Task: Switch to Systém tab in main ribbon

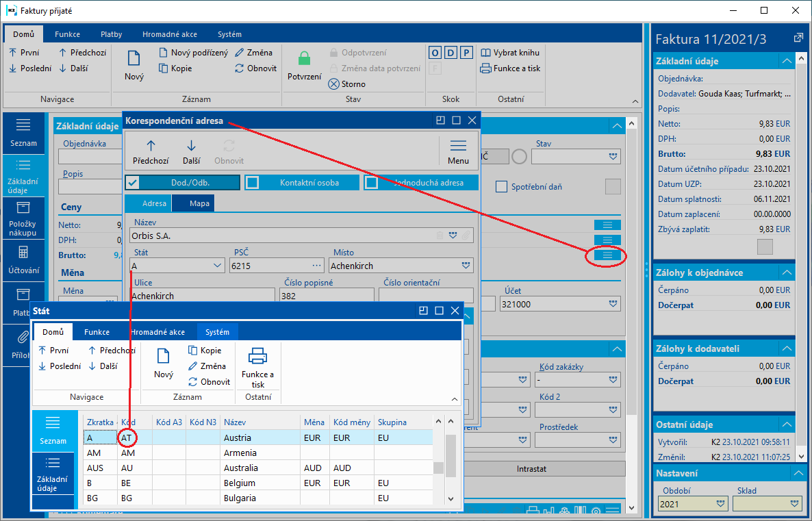Action: pyautogui.click(x=229, y=34)
